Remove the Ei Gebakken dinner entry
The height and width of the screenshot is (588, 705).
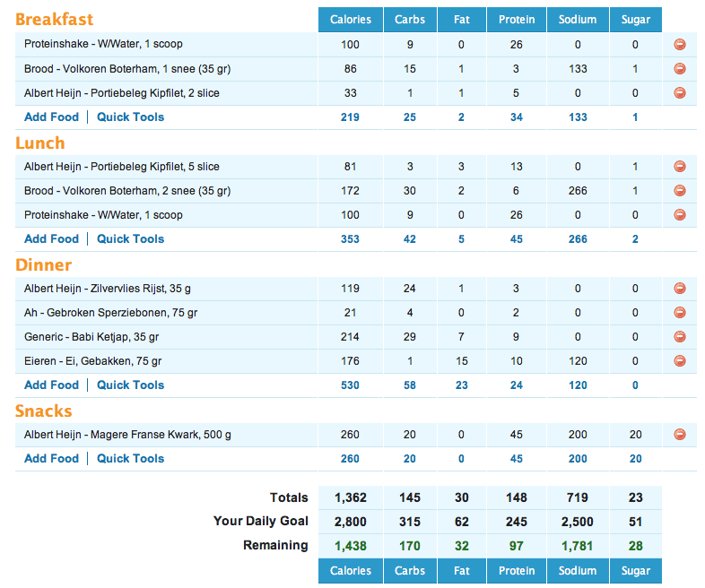[x=679, y=361]
